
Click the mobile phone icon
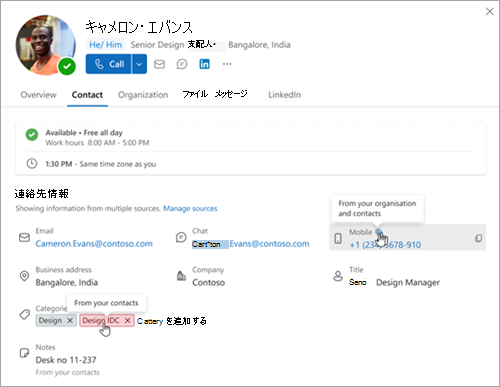tap(338, 238)
